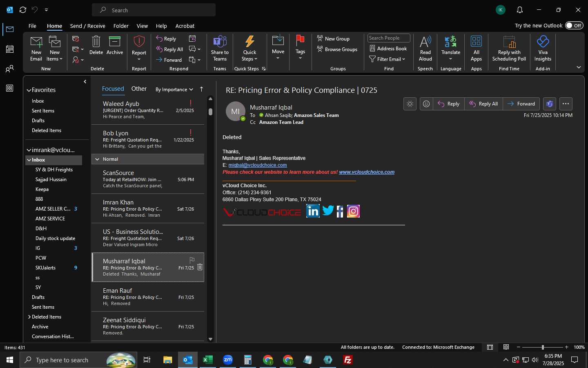Click the Search People field

pyautogui.click(x=389, y=38)
